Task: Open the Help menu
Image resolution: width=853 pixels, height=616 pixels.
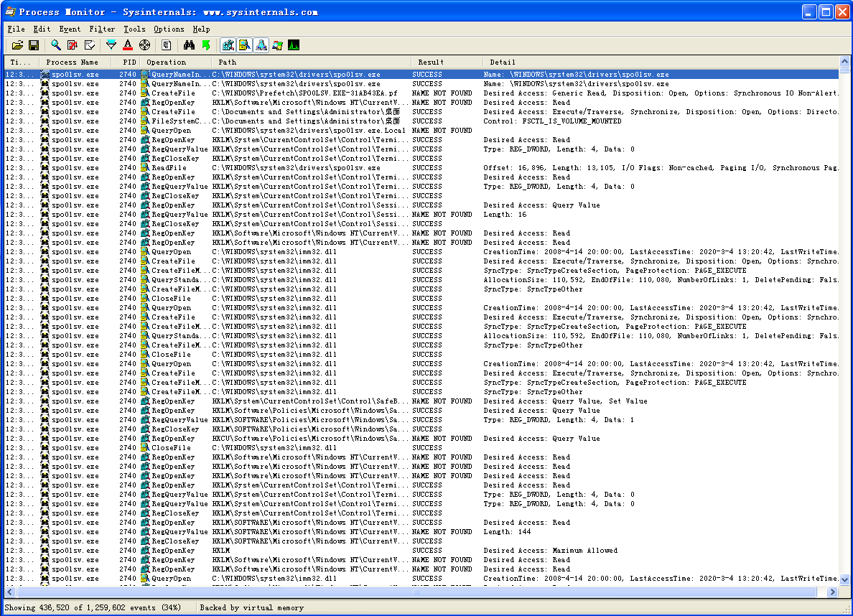Action: [201, 29]
